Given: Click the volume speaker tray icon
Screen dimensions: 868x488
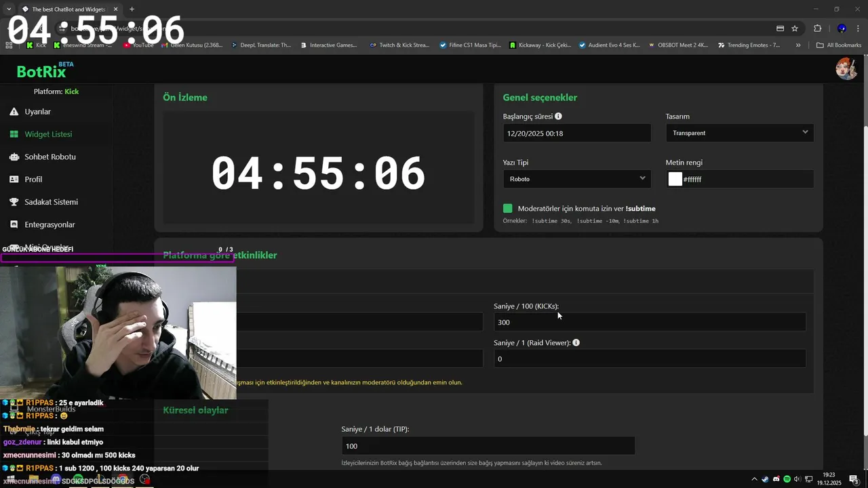Looking at the screenshot, I should tap(797, 479).
